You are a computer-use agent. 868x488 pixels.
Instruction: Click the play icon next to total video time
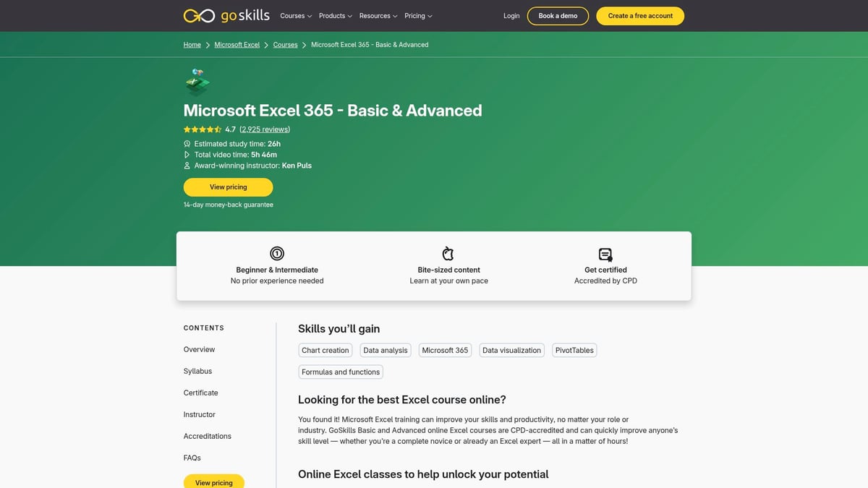[187, 154]
